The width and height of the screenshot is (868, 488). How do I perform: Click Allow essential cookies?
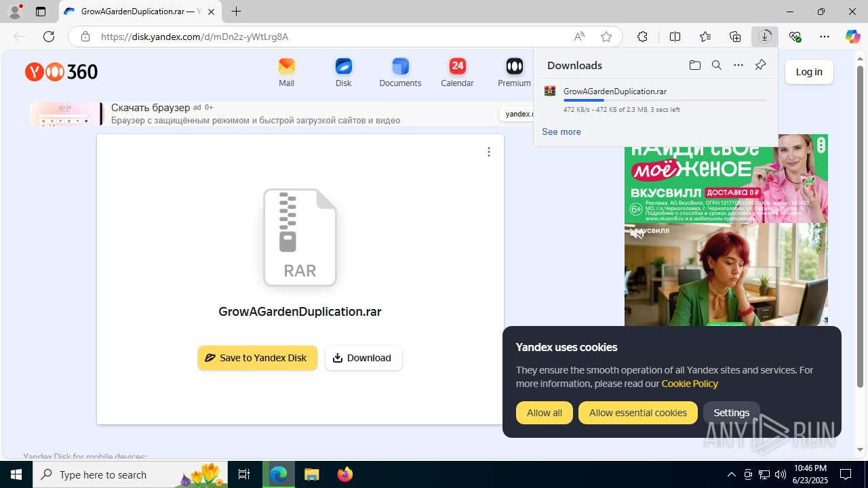click(638, 413)
